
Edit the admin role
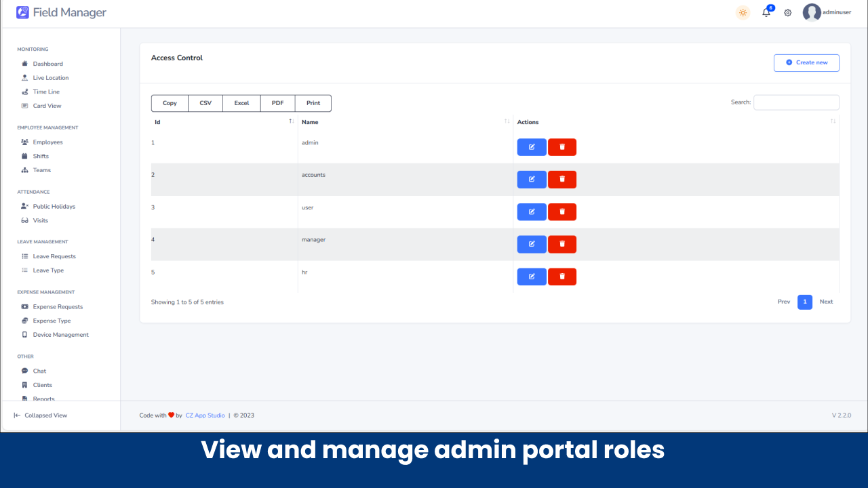pos(532,147)
